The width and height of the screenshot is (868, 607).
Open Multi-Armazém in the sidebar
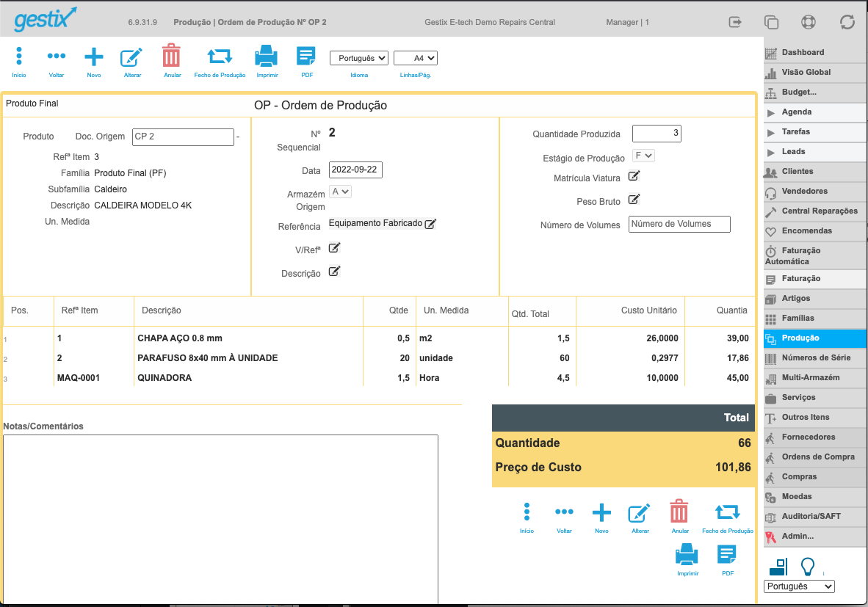pyautogui.click(x=815, y=378)
